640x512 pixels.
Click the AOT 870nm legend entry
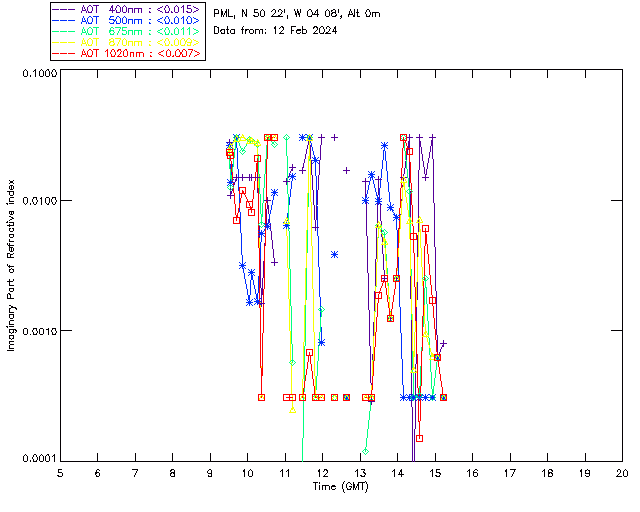127,42
